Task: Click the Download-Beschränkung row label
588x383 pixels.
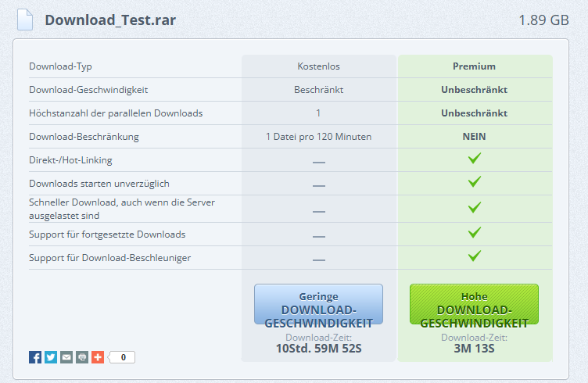Action: click(x=84, y=137)
